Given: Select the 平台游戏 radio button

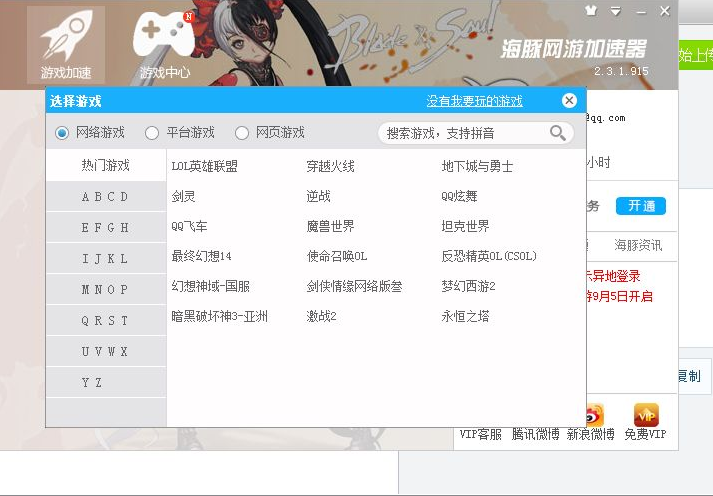Looking at the screenshot, I should [151, 133].
